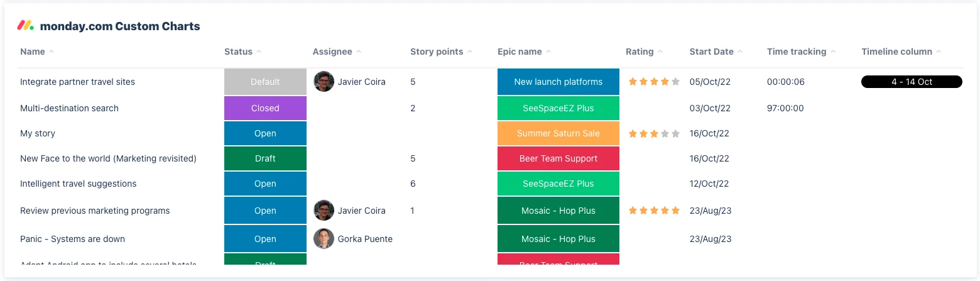Sort by the Start Date column arrow
The image size is (980, 281).
point(740,52)
